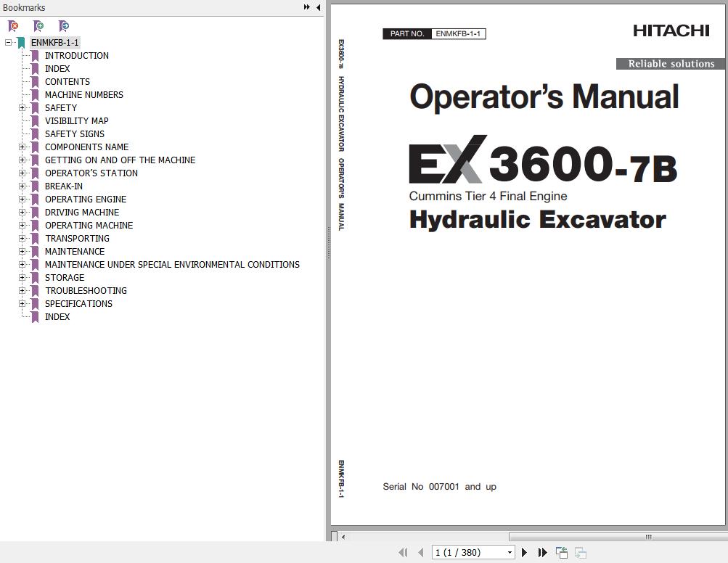This screenshot has width=728, height=563.
Task: Click the teal bookmark icon beside ENMKFB-1-1
Action: point(21,43)
